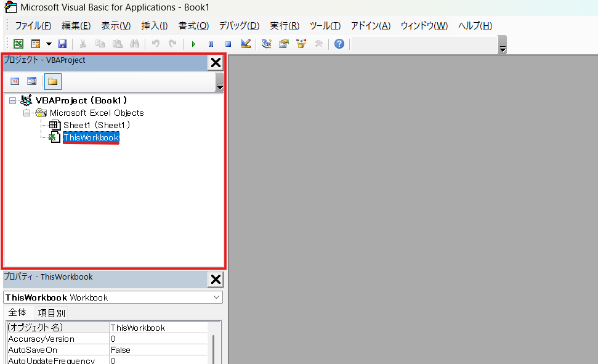598x364 pixels.
Task: Open Find with the binoculars icon
Action: tap(135, 44)
